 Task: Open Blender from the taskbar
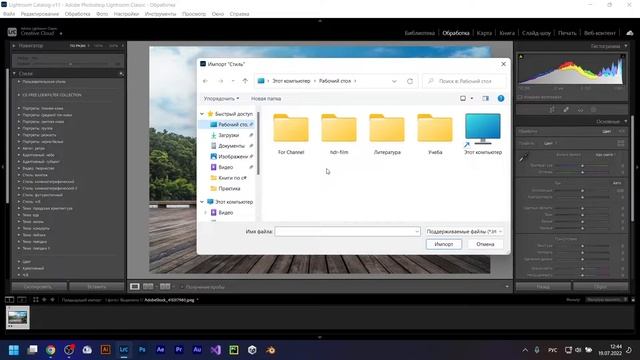click(x=271, y=350)
